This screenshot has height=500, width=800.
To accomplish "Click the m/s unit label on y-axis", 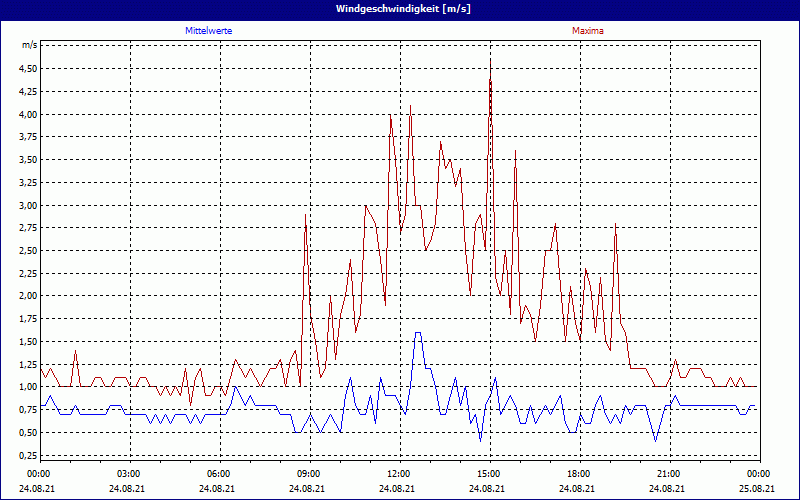I will [x=29, y=45].
